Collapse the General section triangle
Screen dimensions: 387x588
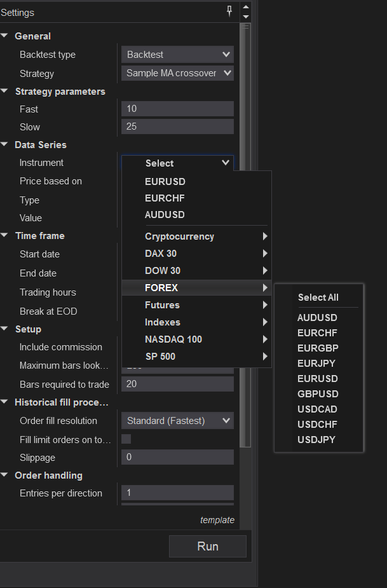5,36
